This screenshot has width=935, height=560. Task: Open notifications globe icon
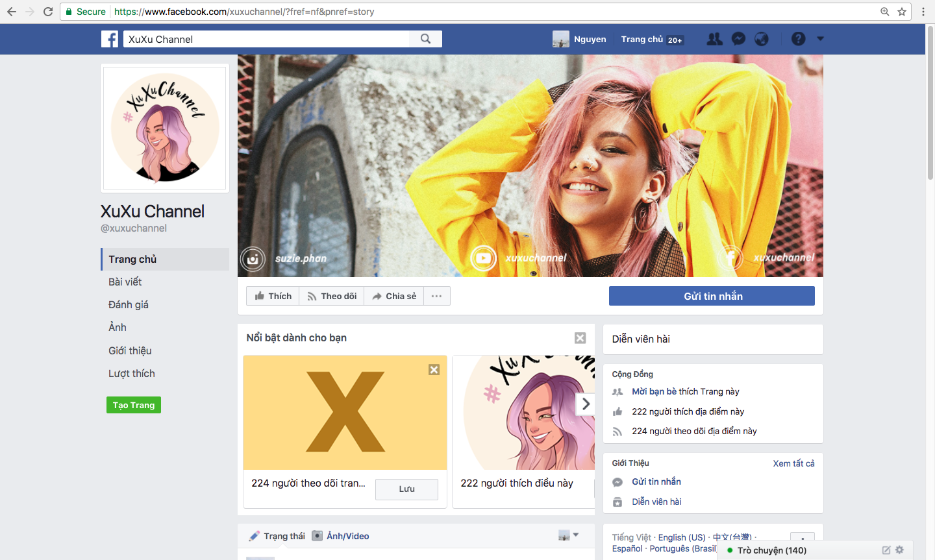click(x=762, y=39)
